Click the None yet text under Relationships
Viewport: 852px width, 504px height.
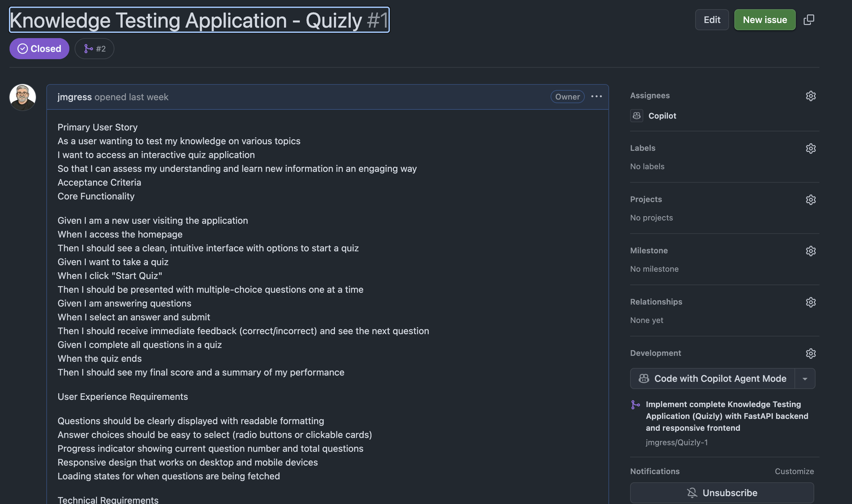coord(647,320)
